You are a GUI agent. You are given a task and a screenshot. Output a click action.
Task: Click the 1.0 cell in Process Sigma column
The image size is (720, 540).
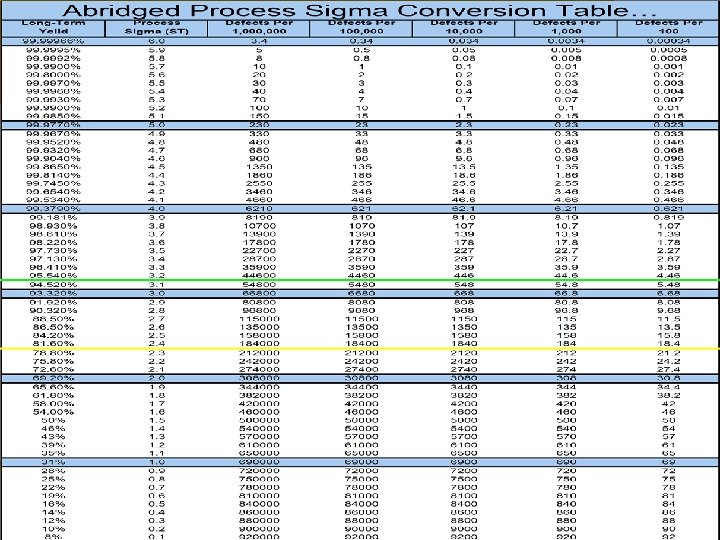pyautogui.click(x=157, y=462)
